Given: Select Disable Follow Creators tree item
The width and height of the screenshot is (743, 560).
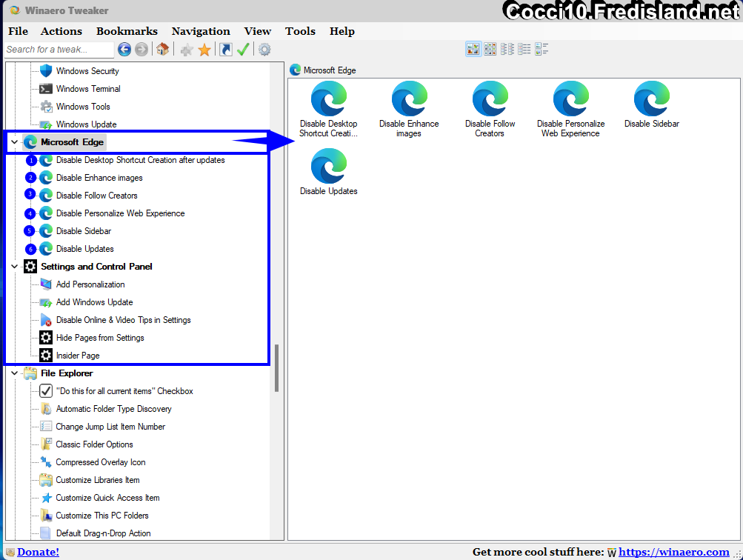Looking at the screenshot, I should pyautogui.click(x=96, y=196).
